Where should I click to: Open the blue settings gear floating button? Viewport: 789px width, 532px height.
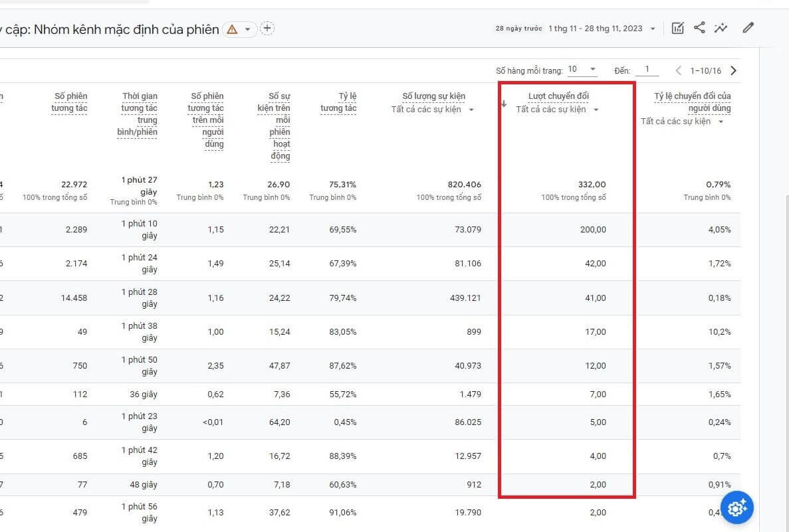coord(736,508)
